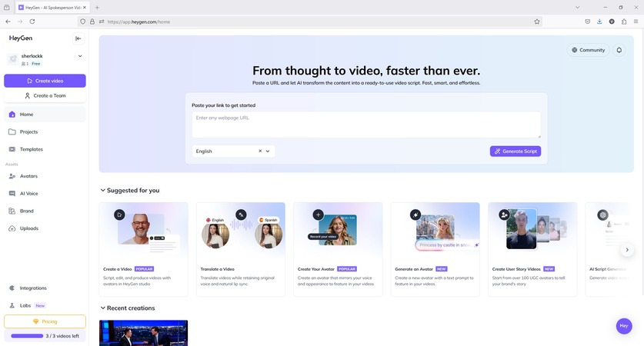Viewport: 644px width, 346px height.
Task: Click the site shield tracking protection icon
Action: tap(82, 22)
